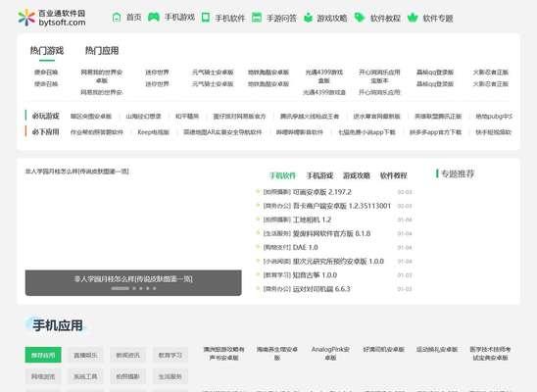Select the 手机软件 tab in the news list
This screenshot has height=392, width=537.
(x=282, y=175)
